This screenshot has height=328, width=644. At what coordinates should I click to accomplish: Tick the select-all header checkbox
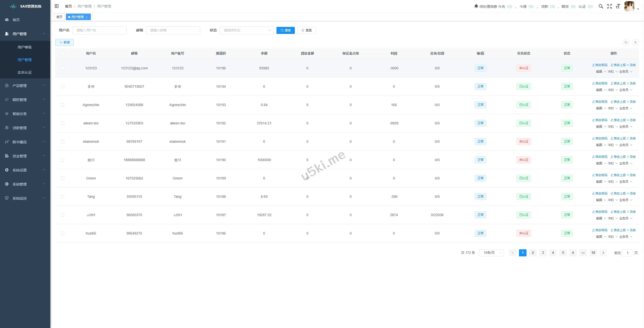tap(62, 53)
